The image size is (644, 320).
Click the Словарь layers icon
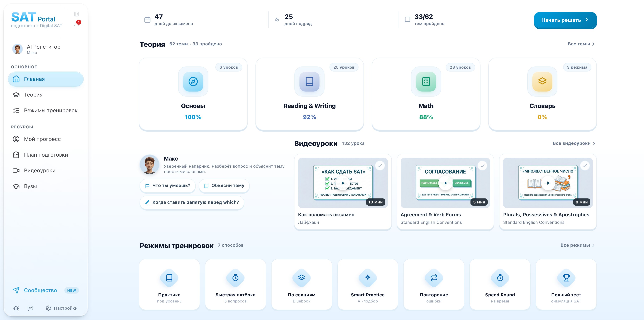542,82
